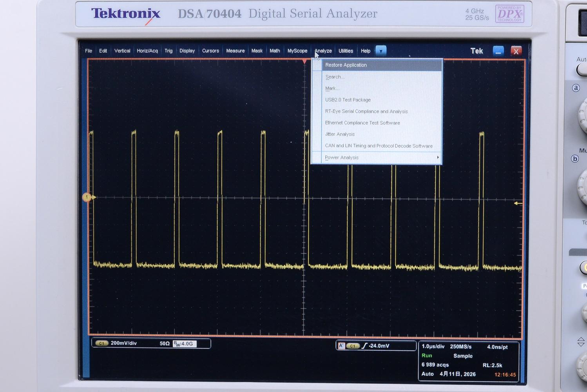This screenshot has width=587, height=392.
Task: Click the Tek logo in menu bar
Action: (476, 51)
